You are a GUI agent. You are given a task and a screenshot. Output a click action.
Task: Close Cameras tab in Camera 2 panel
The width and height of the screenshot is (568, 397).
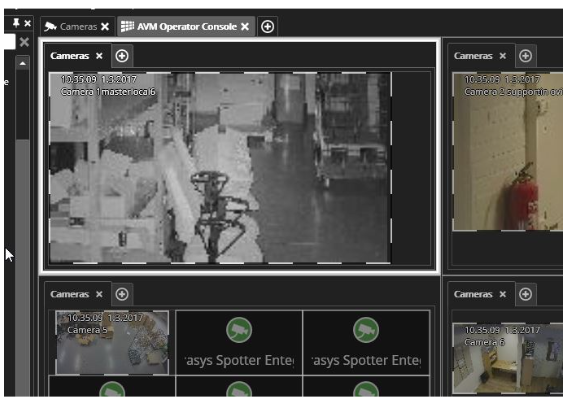click(x=502, y=56)
